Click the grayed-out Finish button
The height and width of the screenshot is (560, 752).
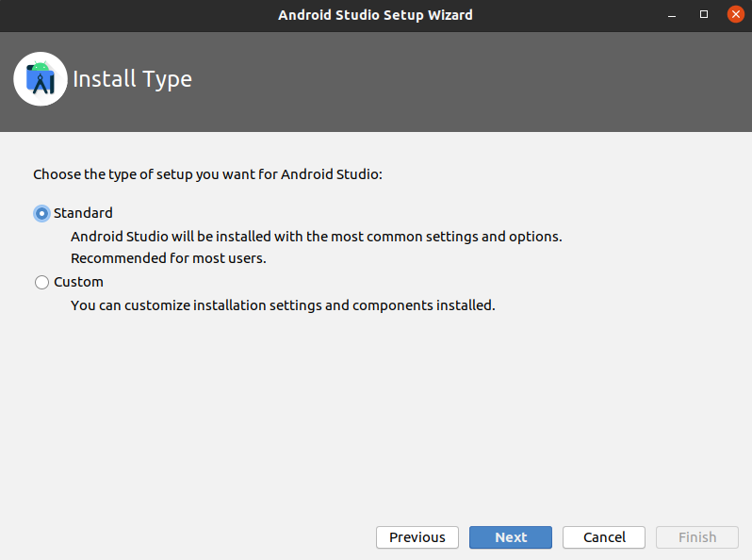696,537
